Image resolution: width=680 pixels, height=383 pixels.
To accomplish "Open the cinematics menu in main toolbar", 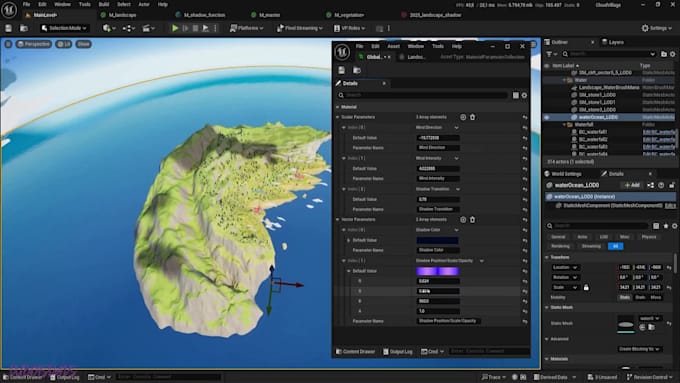I will click(149, 28).
